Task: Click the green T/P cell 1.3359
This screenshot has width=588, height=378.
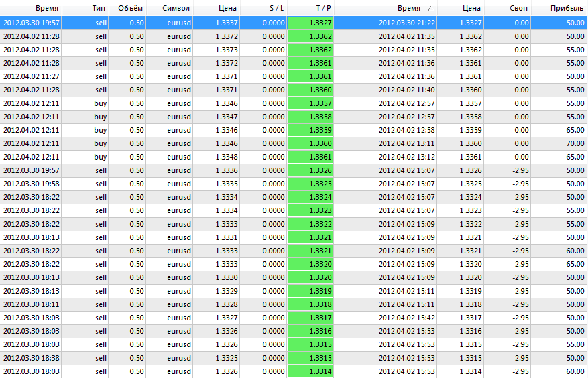Action: pos(310,130)
